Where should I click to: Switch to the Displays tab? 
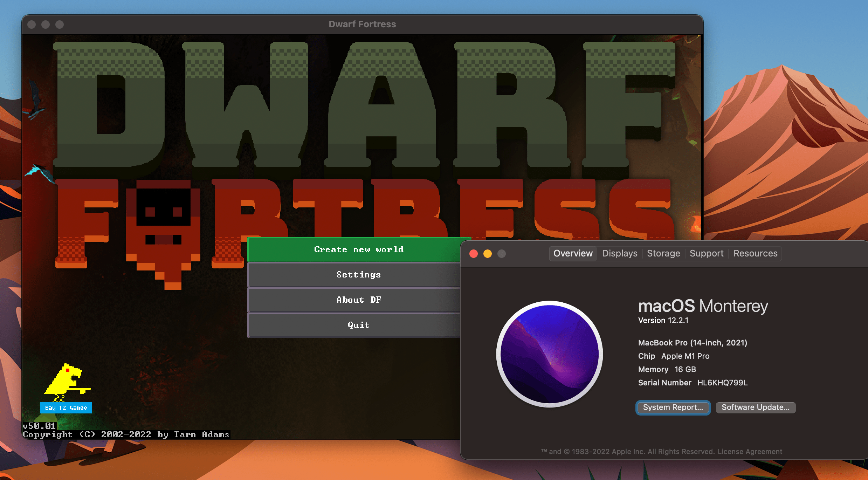coord(619,253)
